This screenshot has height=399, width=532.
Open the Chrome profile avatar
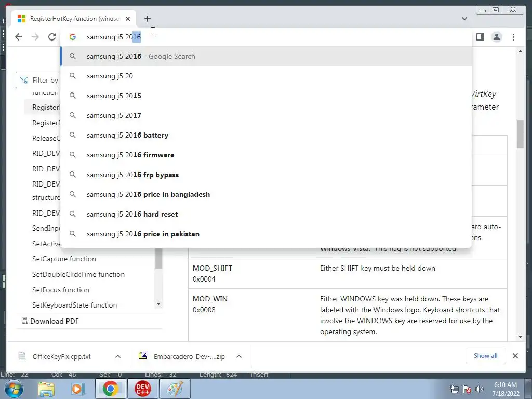click(x=497, y=37)
